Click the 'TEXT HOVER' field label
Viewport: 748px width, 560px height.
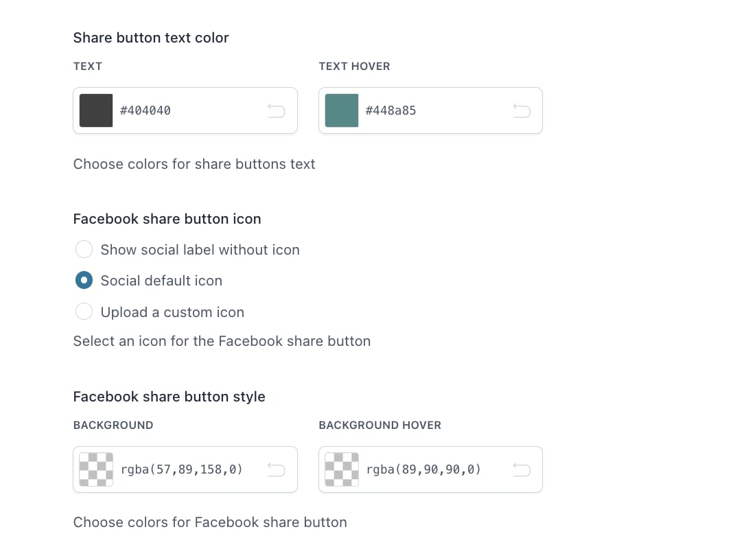354,67
